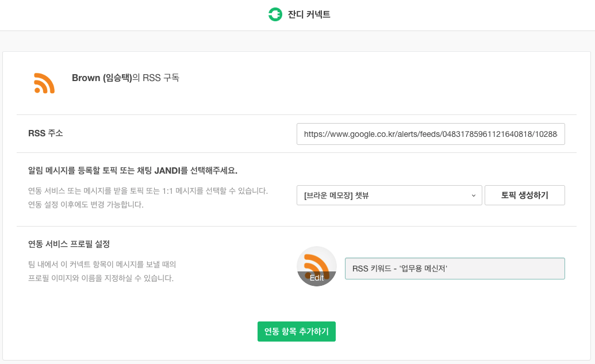Screen dimensions: 595x364
Task: Click the 토픽 생성하기 button
Action: (524, 196)
